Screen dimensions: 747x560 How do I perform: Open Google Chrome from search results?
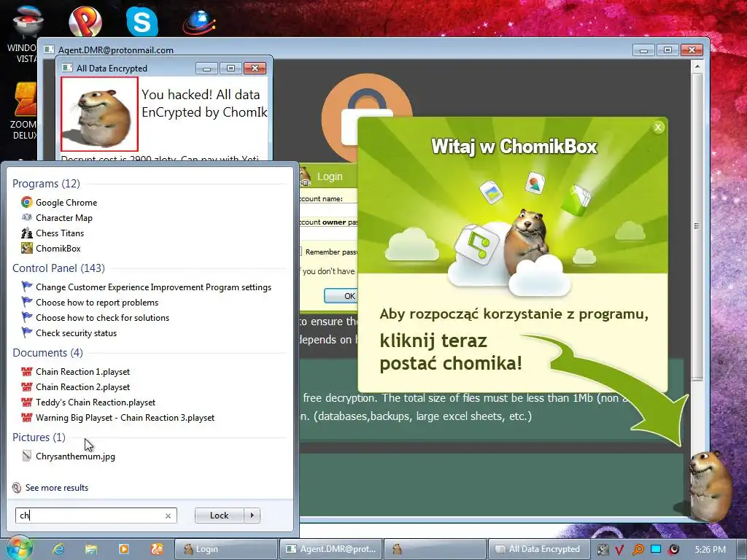coord(59,203)
